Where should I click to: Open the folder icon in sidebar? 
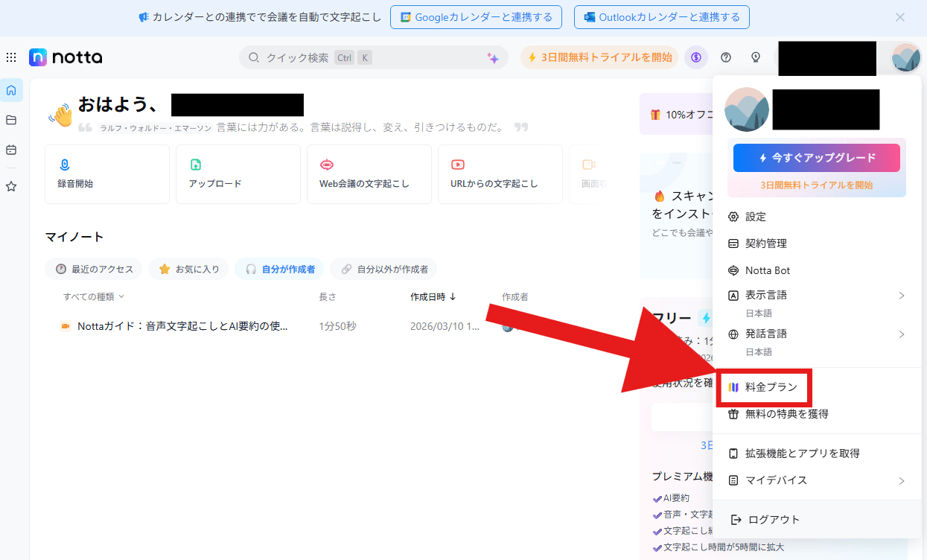(x=11, y=120)
